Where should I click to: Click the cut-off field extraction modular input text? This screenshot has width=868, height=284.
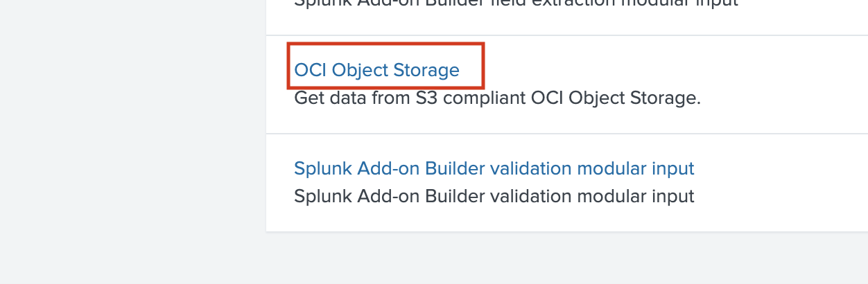(x=516, y=3)
